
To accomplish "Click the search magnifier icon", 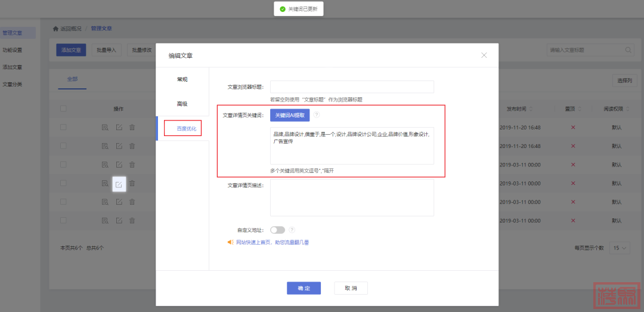I will pos(628,50).
